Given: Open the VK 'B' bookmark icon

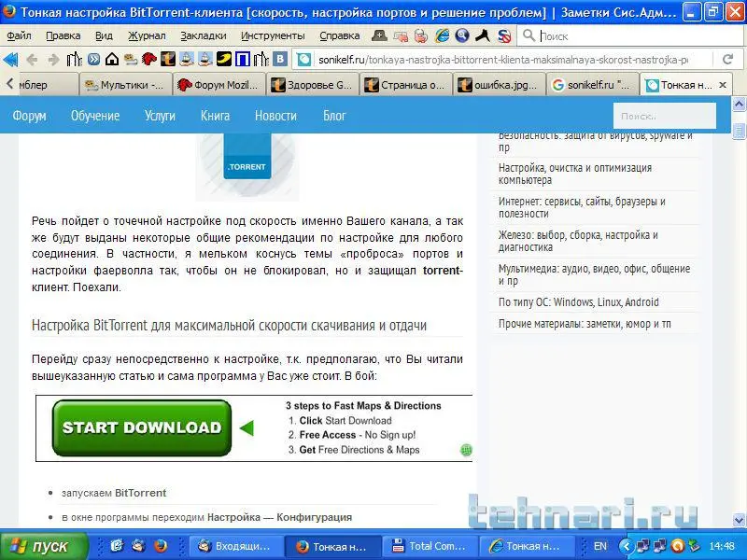Looking at the screenshot, I should point(280,60).
